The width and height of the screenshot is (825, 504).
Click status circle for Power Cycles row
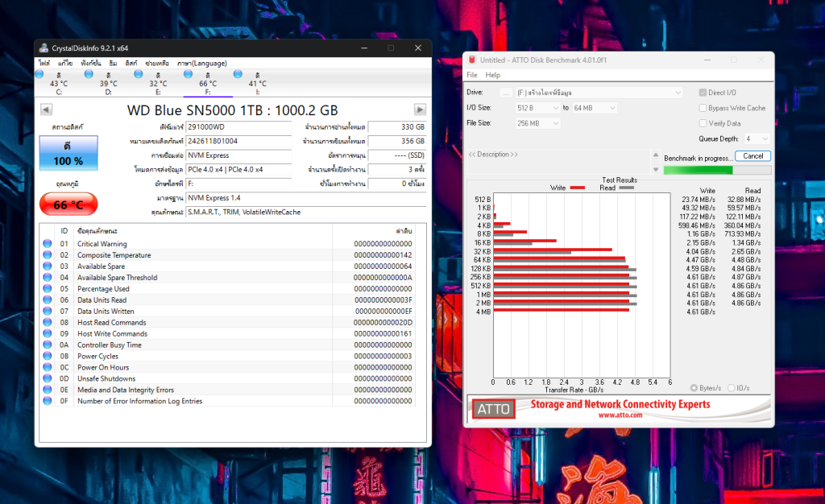(x=48, y=356)
